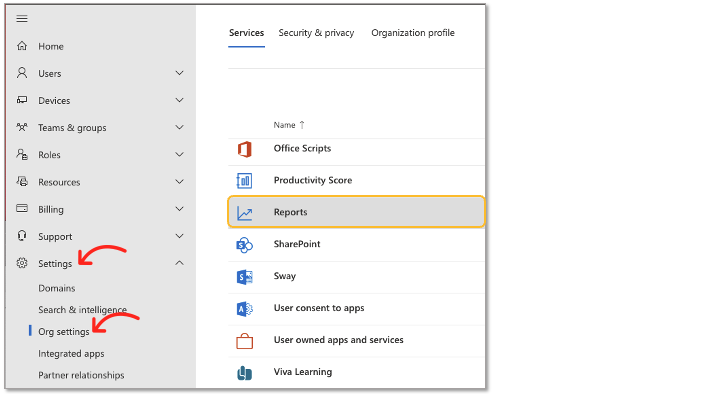This screenshot has width=706, height=394.
Task: Expand the Teams & groups chevron
Action: [x=179, y=127]
